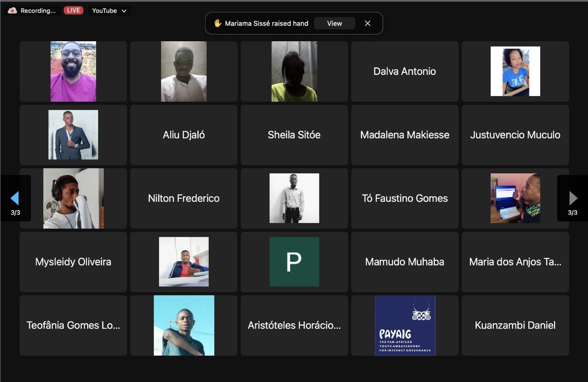
Task: Select Aristóteles Horácio... participant tile
Action: click(x=294, y=325)
